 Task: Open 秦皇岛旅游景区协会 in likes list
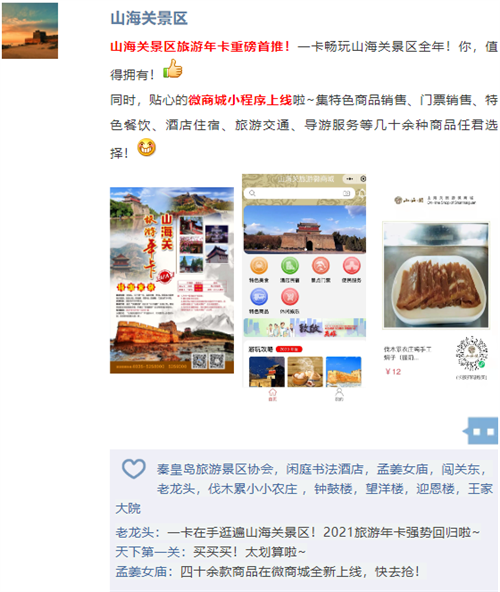215,469
